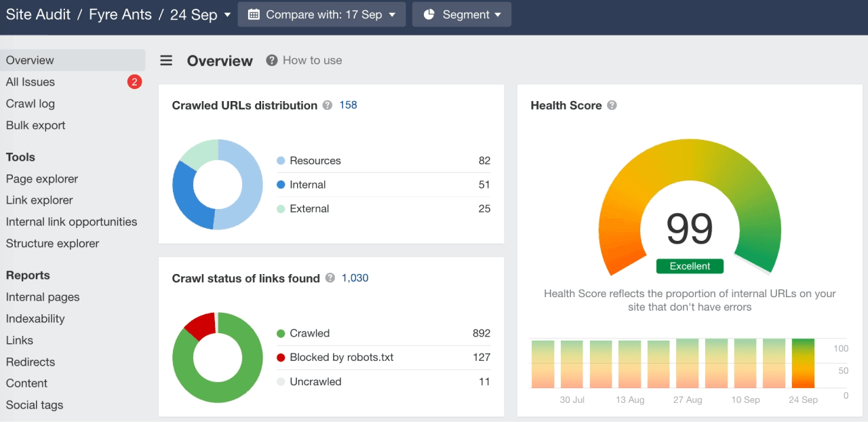Go to Indexability report
Image resolution: width=868 pixels, height=422 pixels.
(x=35, y=319)
